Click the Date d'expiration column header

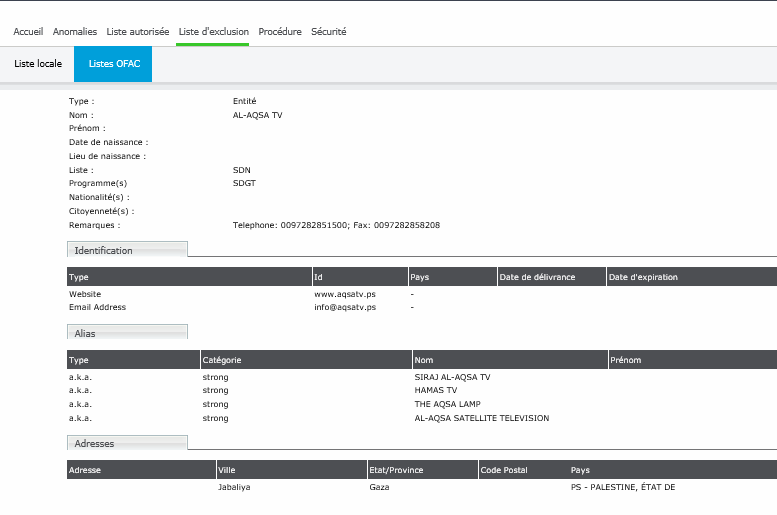point(643,277)
